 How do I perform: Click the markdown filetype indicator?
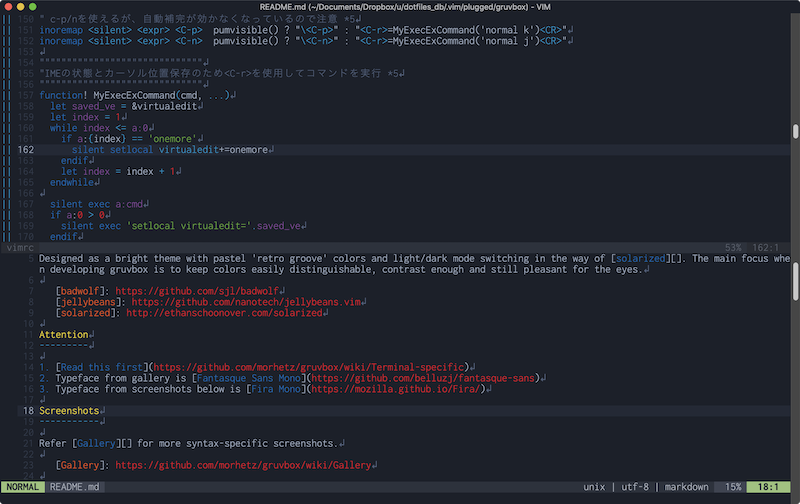[x=686, y=487]
